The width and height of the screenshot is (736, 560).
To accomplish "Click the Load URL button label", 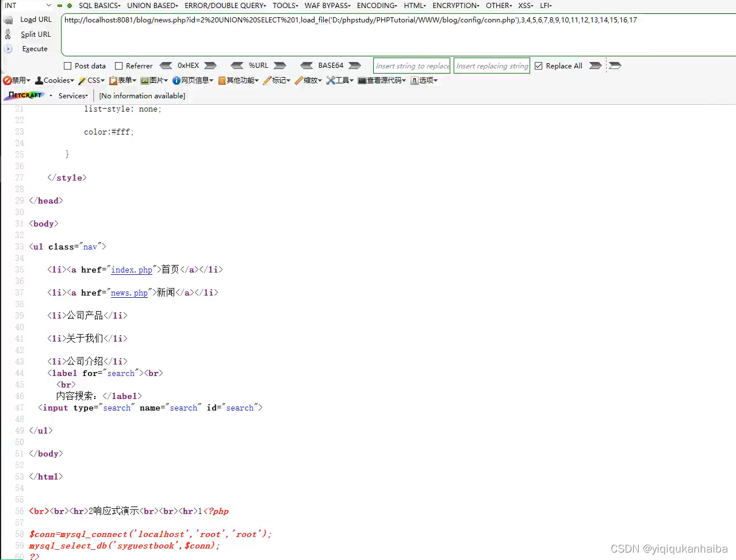I will (36, 20).
